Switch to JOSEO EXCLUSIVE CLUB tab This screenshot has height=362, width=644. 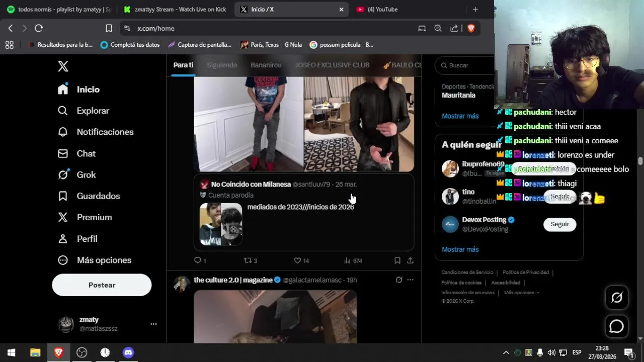point(332,65)
